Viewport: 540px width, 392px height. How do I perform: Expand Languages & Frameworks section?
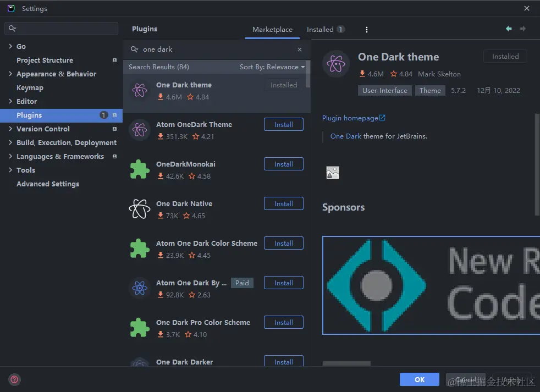click(x=10, y=156)
